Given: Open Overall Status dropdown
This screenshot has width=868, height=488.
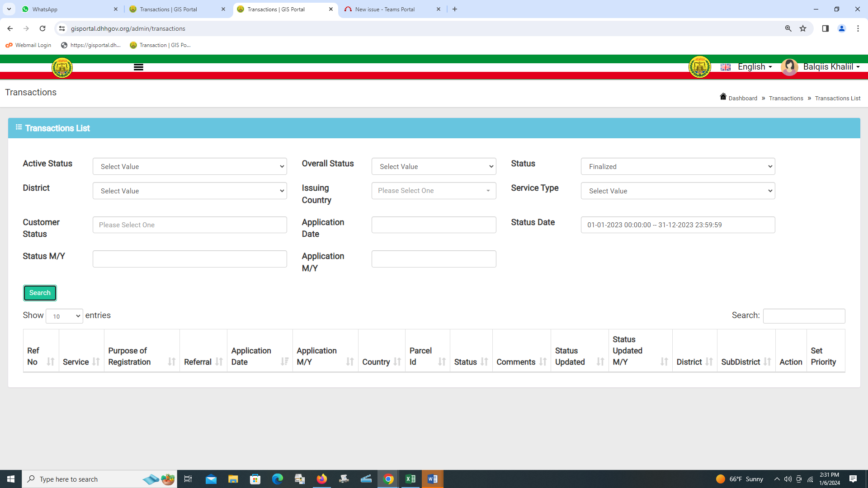Looking at the screenshot, I should tap(434, 166).
